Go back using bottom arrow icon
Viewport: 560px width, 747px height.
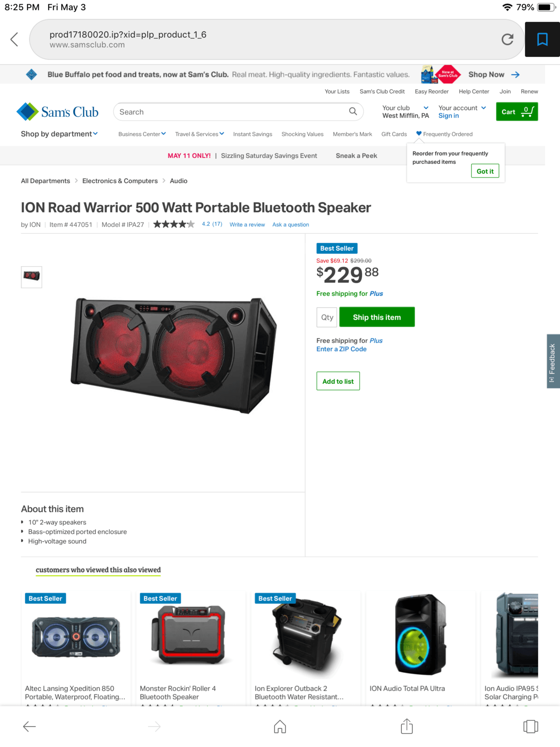[29, 726]
